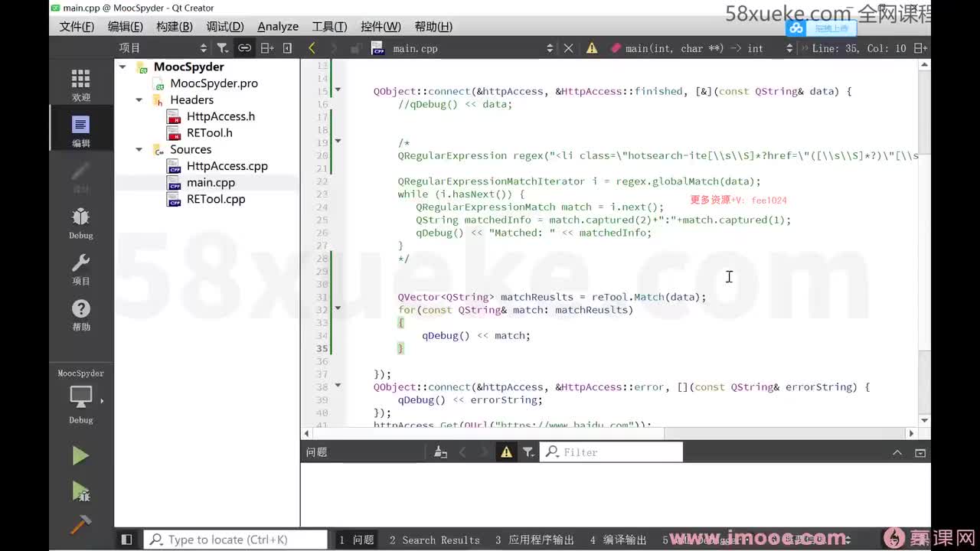Open the 控件(W) menu

(381, 26)
